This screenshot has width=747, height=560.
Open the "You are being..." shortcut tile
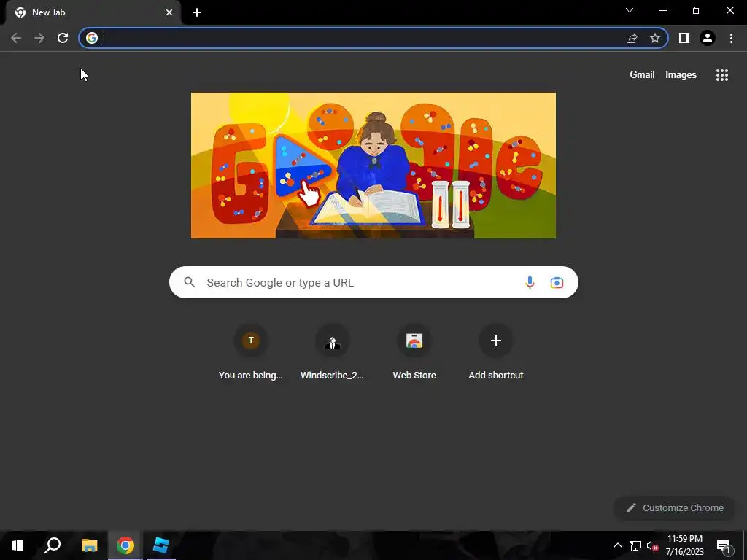251,352
